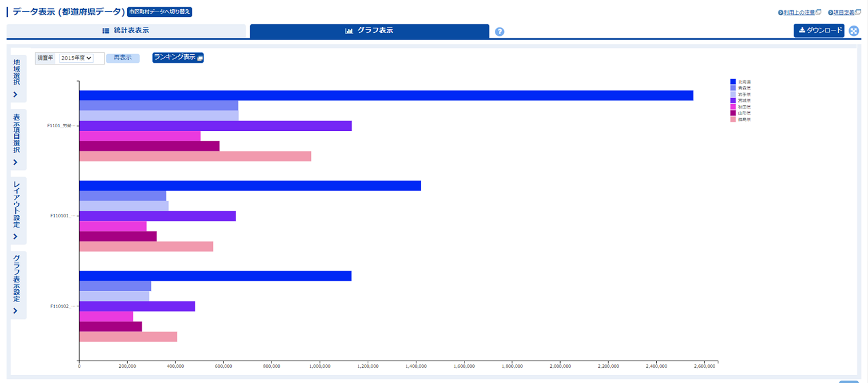868x383 pixels.
Task: Click the pink 福島県 bar in F110102 group
Action: coord(128,337)
